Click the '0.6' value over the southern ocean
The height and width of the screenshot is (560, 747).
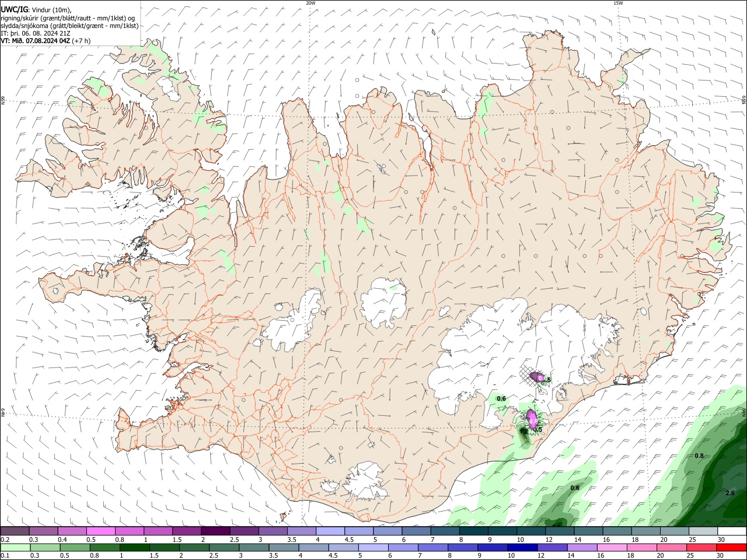pos(575,488)
